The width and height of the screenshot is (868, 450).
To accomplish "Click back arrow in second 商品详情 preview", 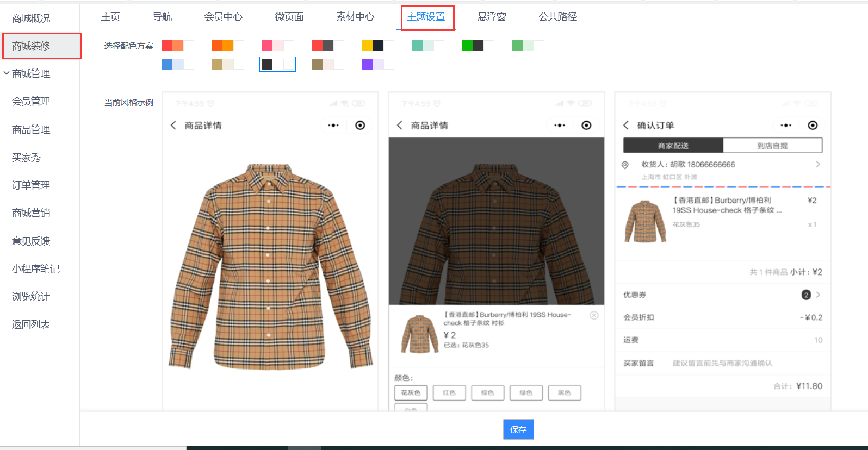I will point(400,126).
